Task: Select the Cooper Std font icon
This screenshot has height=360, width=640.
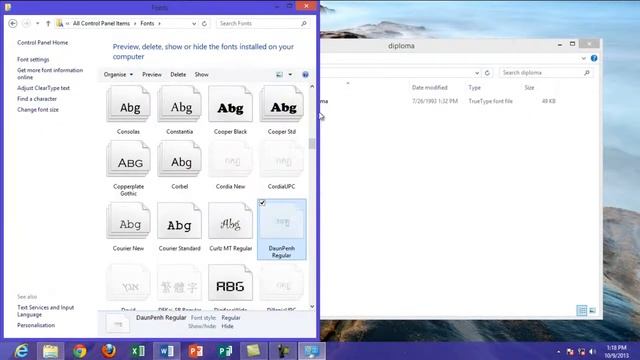Action: coord(282,104)
